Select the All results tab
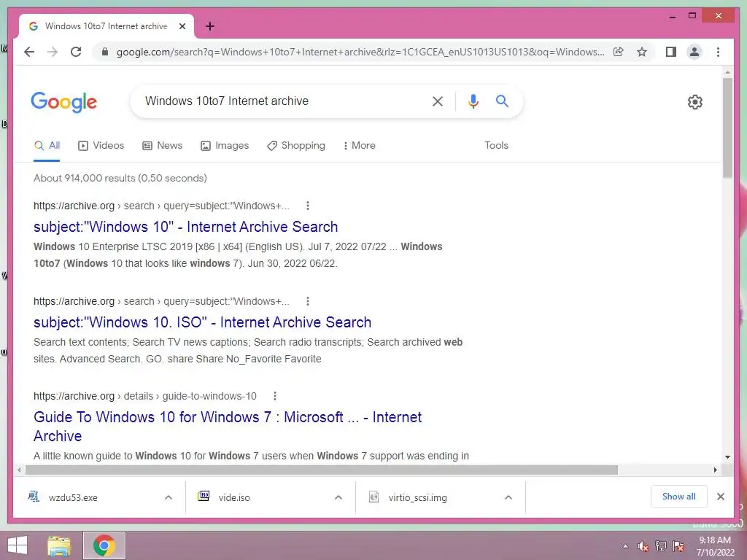747x560 pixels. (47, 145)
